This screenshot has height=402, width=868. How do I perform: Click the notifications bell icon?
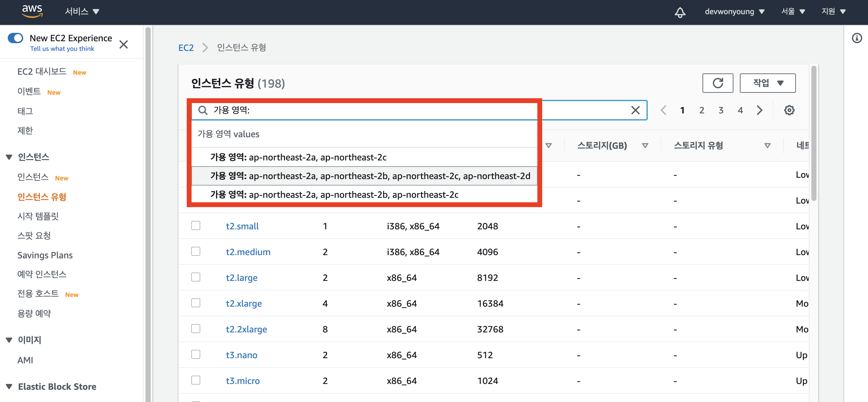pos(680,12)
